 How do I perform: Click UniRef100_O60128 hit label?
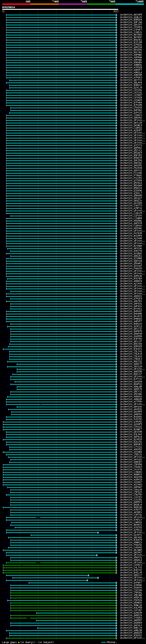click(x=131, y=366)
